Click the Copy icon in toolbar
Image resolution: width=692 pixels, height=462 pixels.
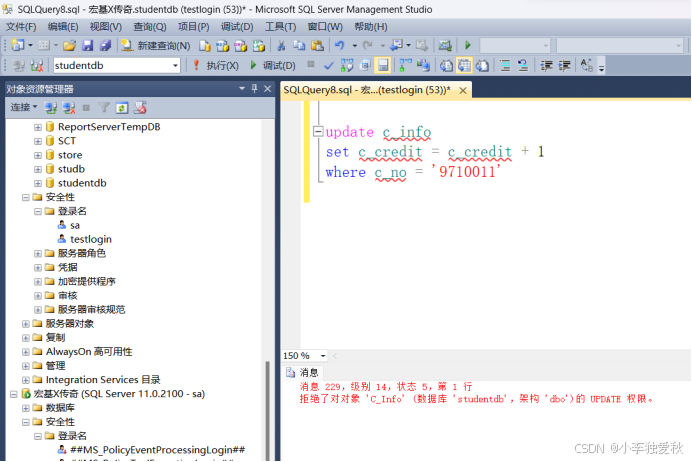(299, 45)
